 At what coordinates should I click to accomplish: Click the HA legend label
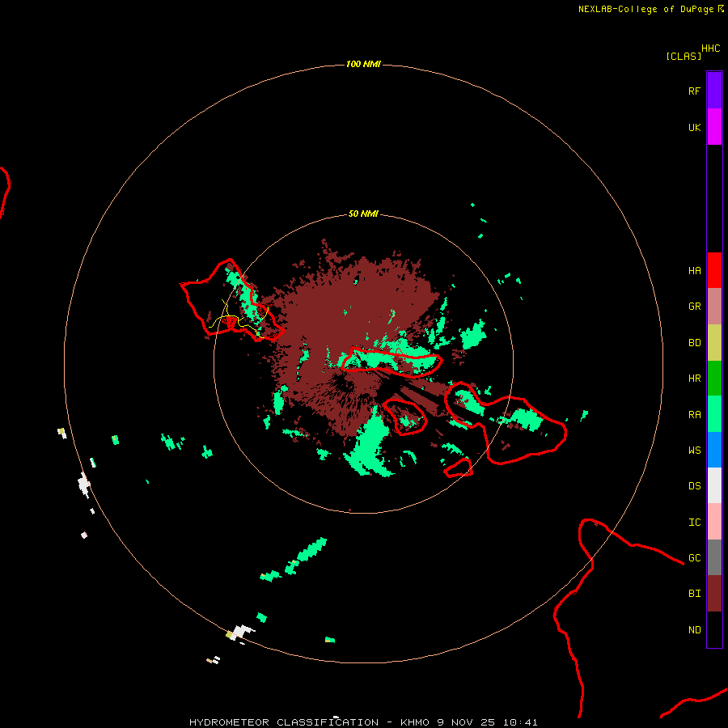694,271
